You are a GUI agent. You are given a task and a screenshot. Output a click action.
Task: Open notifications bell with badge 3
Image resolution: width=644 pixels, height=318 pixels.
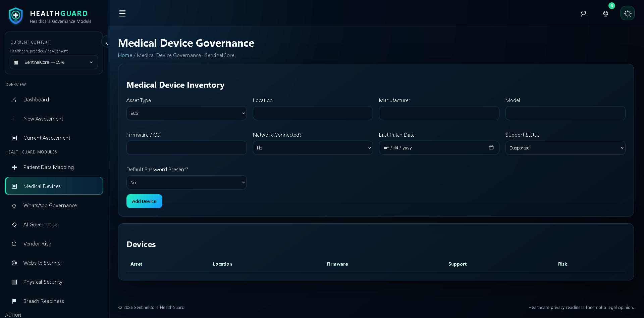pyautogui.click(x=605, y=13)
